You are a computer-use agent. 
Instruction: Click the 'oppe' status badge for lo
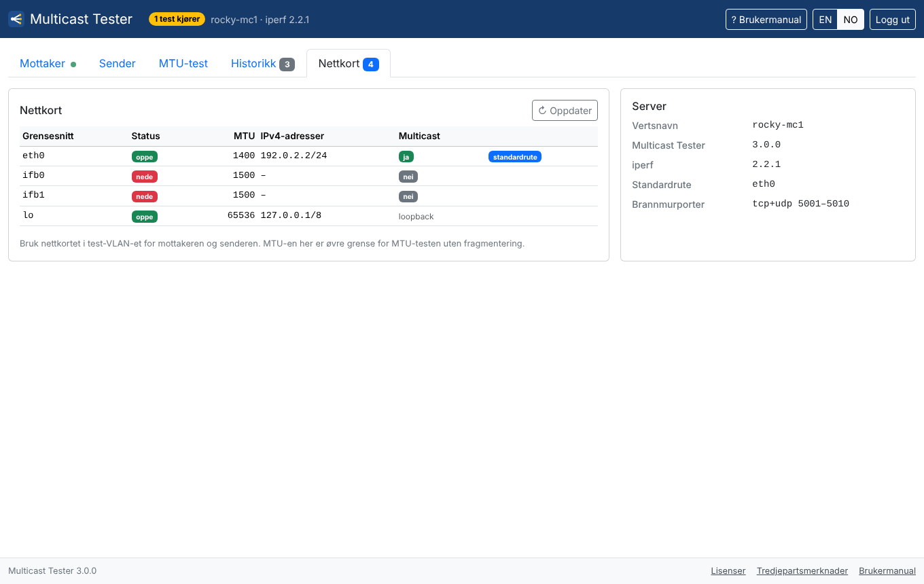(x=145, y=217)
